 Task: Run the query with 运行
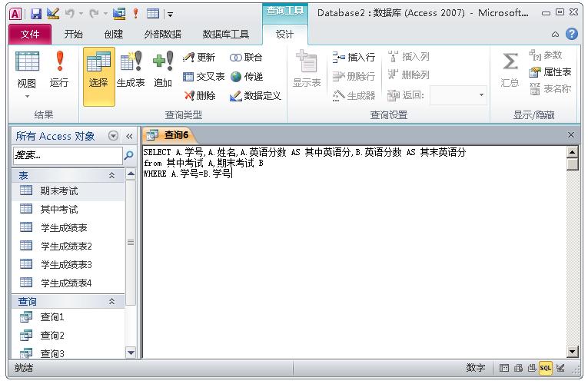(x=59, y=69)
